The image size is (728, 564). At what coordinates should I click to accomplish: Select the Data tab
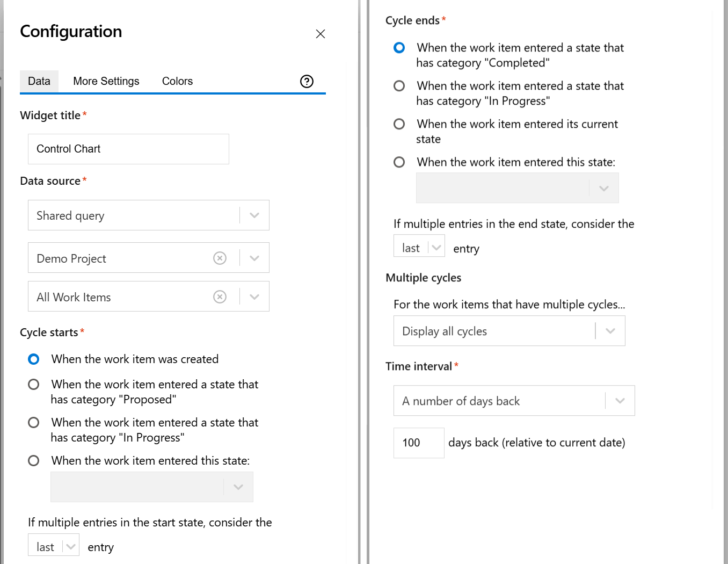[39, 81]
